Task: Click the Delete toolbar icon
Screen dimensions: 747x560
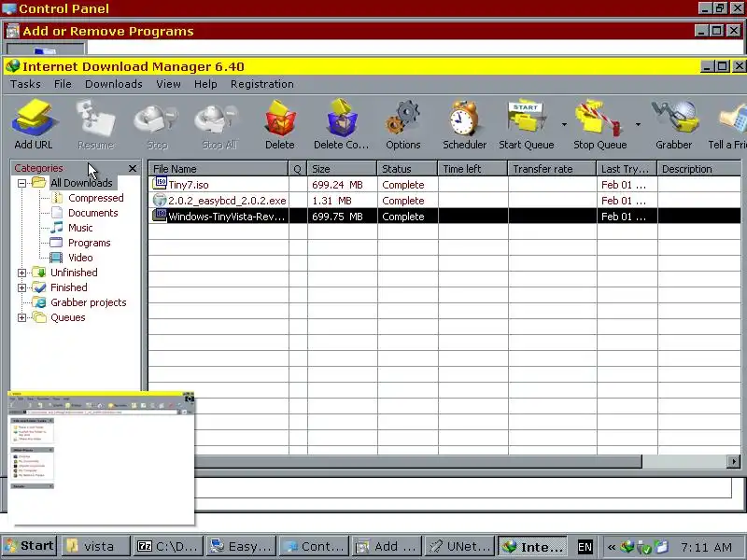Action: pyautogui.click(x=279, y=124)
